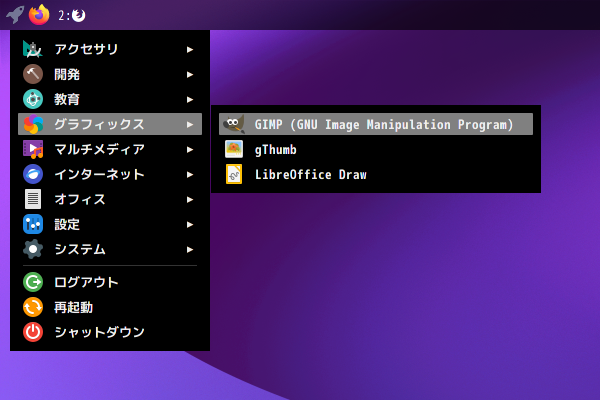600x400 pixels.
Task: Choose シャットダウン to power off
Action: (x=110, y=332)
